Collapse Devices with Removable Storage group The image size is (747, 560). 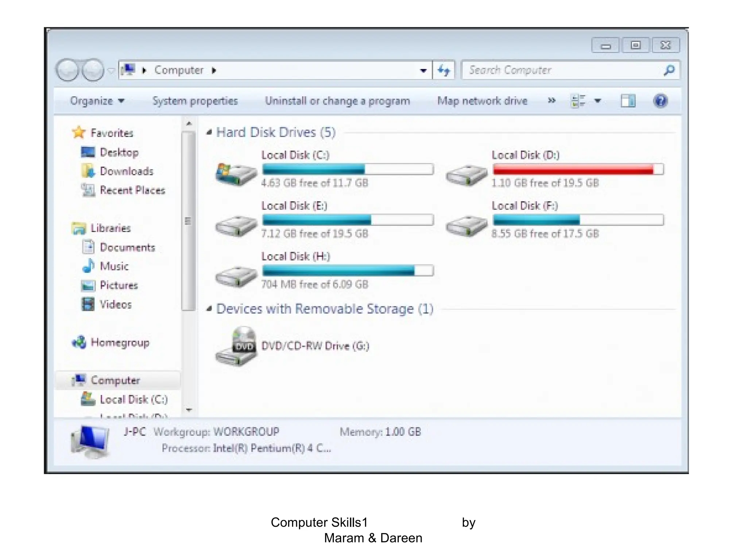(x=209, y=309)
